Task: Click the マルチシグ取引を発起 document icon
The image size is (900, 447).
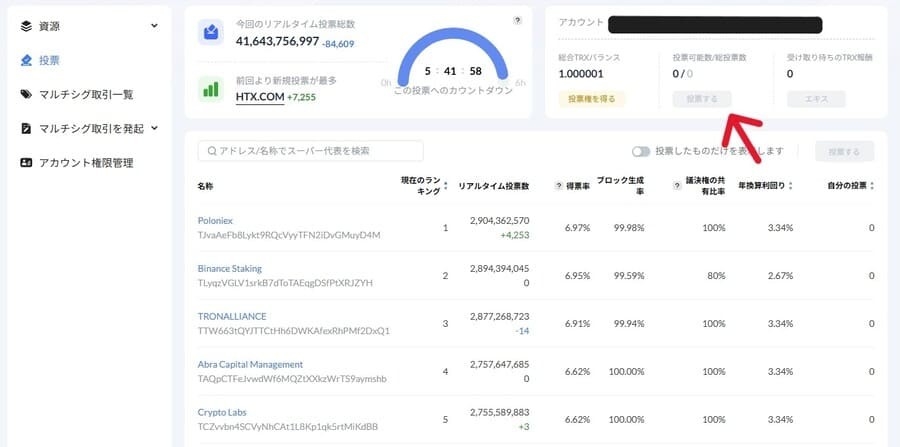Action: coord(26,129)
